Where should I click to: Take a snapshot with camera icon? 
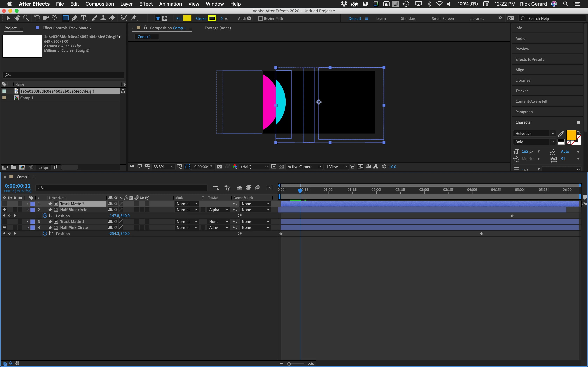[219, 167]
